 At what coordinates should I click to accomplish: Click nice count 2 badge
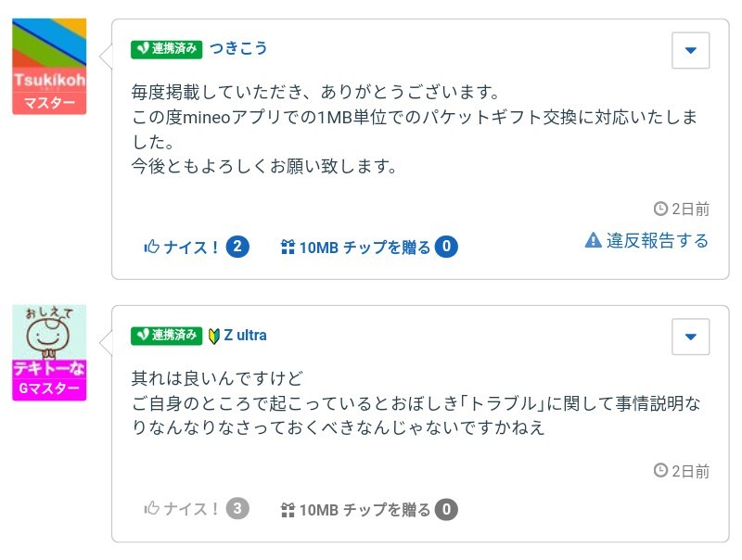[x=237, y=247]
